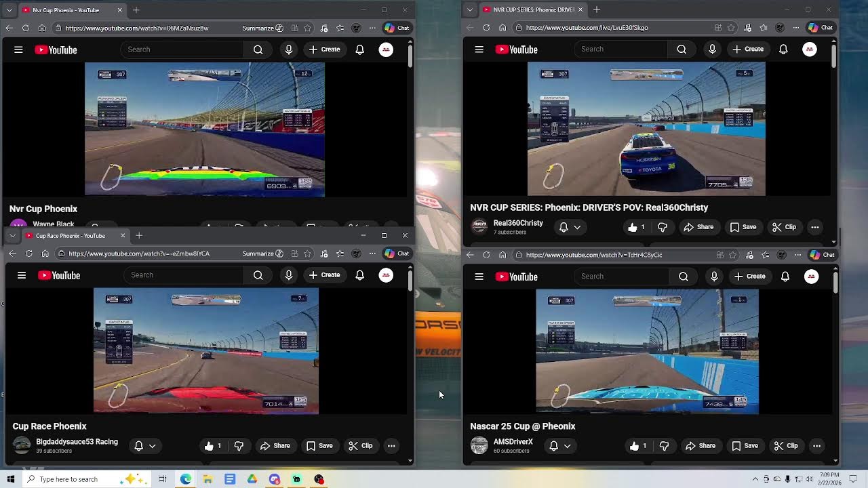Like the Cup Race Phoenix video
The width and height of the screenshot is (868, 488).
(214, 446)
